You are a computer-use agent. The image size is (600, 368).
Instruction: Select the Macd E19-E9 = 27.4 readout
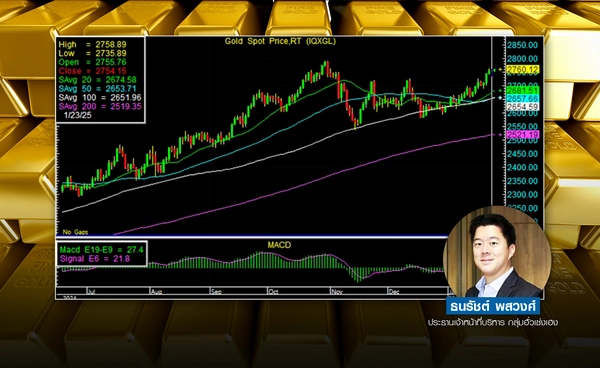(x=101, y=250)
